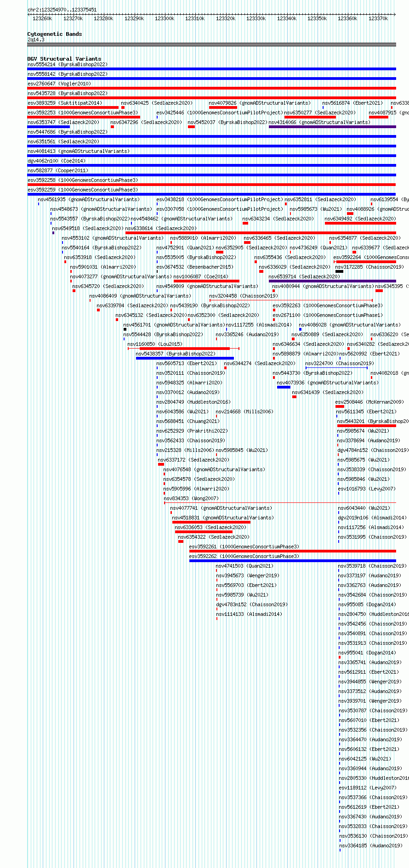Click the black bar under nsv3172285
The width and height of the screenshot is (409, 868).
pyautogui.click(x=339, y=271)
